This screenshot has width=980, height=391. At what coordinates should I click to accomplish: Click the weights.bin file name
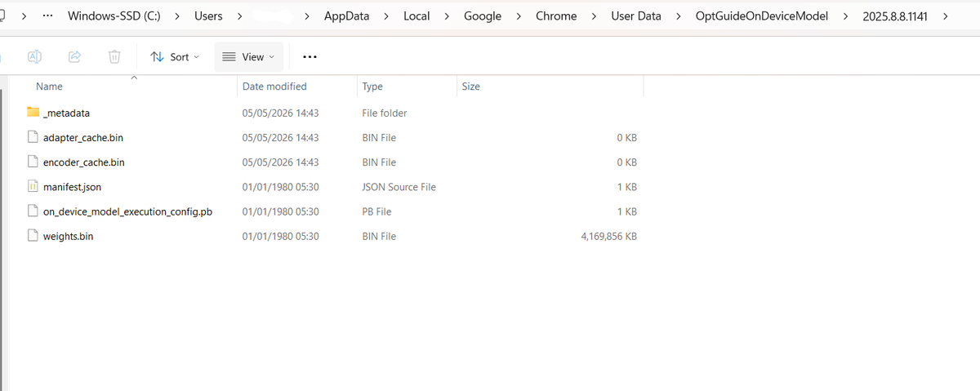tap(68, 236)
